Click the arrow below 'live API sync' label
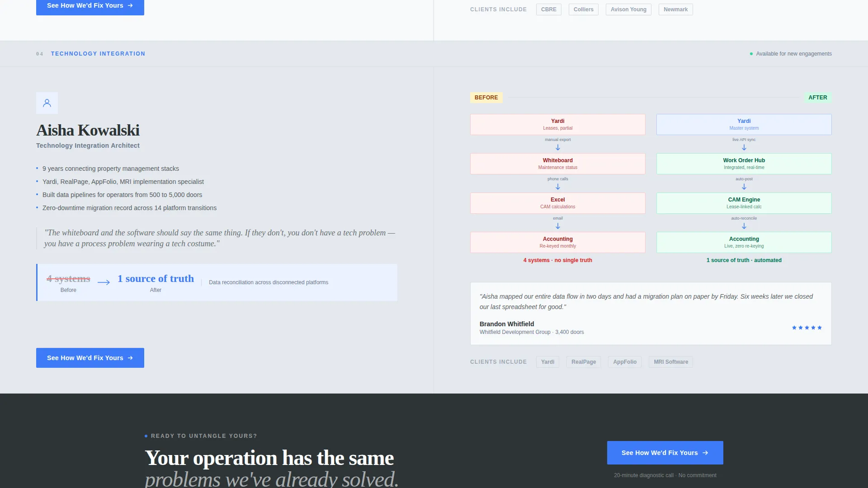This screenshot has width=868, height=488. pos(744,148)
